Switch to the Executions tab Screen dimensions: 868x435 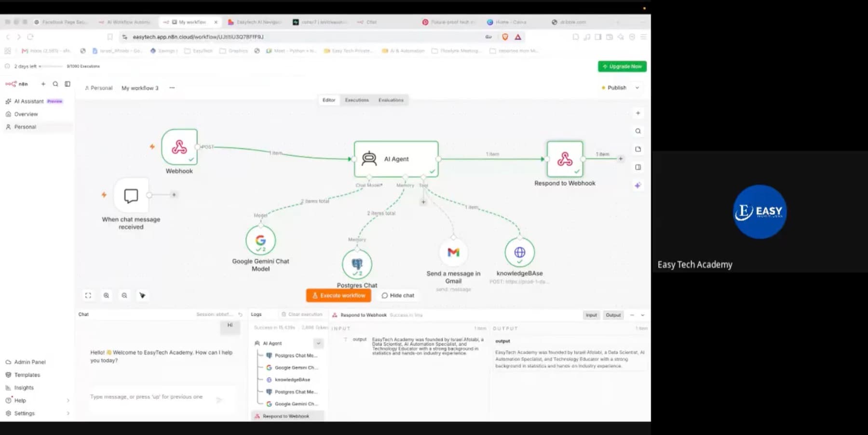[357, 100]
